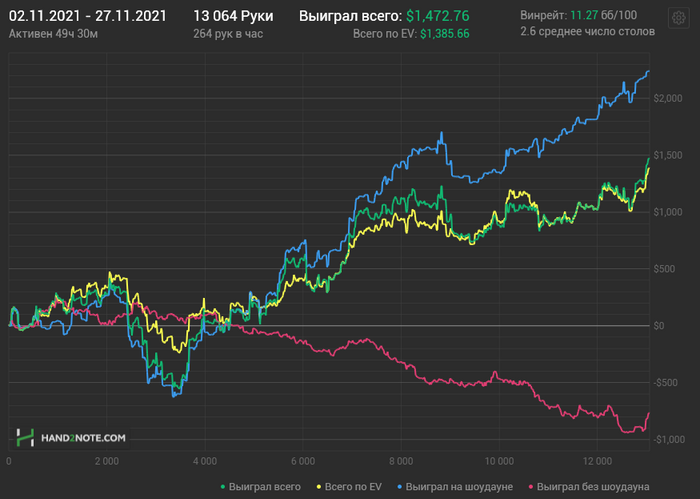Click the pink dot next to 'Выиграл без шоудауна'
Image resolution: width=700 pixels, height=499 pixels.
pyautogui.click(x=531, y=487)
